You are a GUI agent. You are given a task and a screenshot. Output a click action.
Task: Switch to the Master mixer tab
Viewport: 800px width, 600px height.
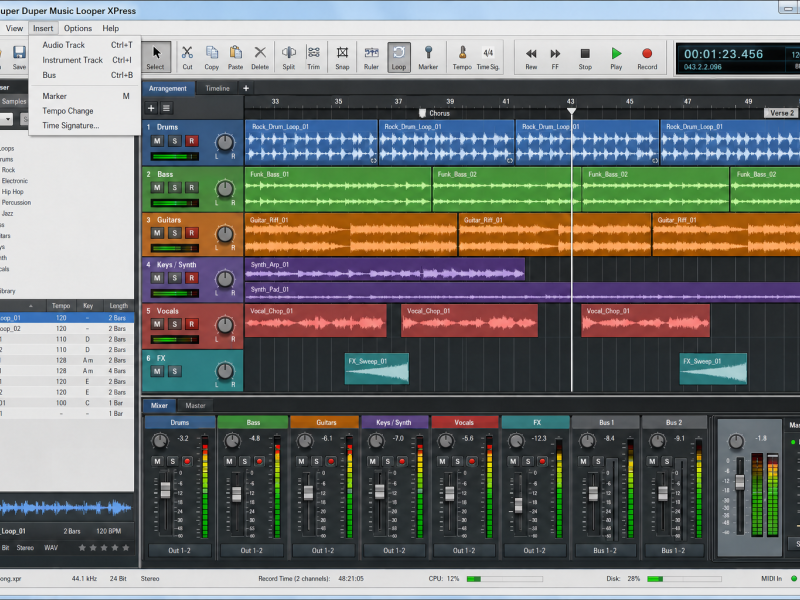(x=195, y=406)
